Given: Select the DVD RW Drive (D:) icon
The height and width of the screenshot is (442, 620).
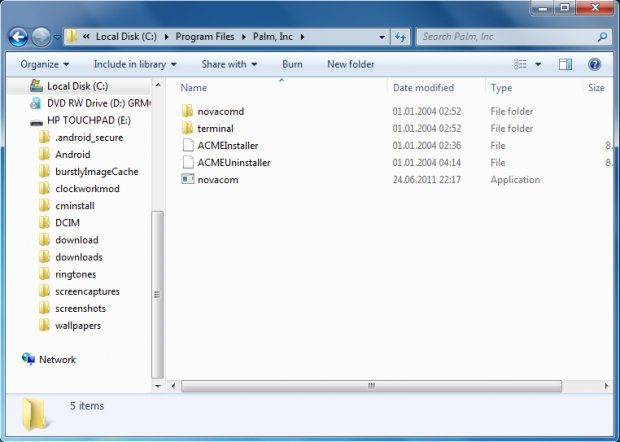Looking at the screenshot, I should (36, 103).
